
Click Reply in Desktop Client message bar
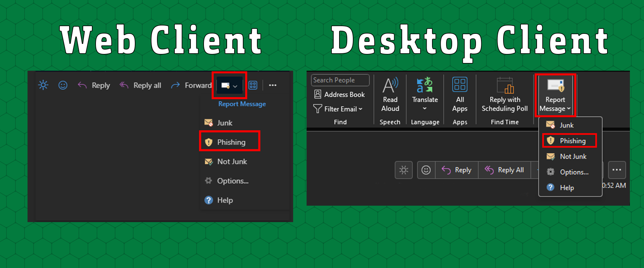click(x=457, y=170)
